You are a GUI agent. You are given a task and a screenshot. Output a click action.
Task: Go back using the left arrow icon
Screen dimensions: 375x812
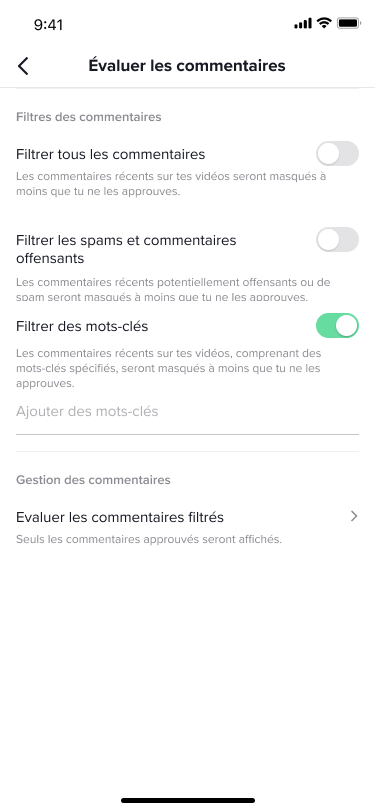23,66
